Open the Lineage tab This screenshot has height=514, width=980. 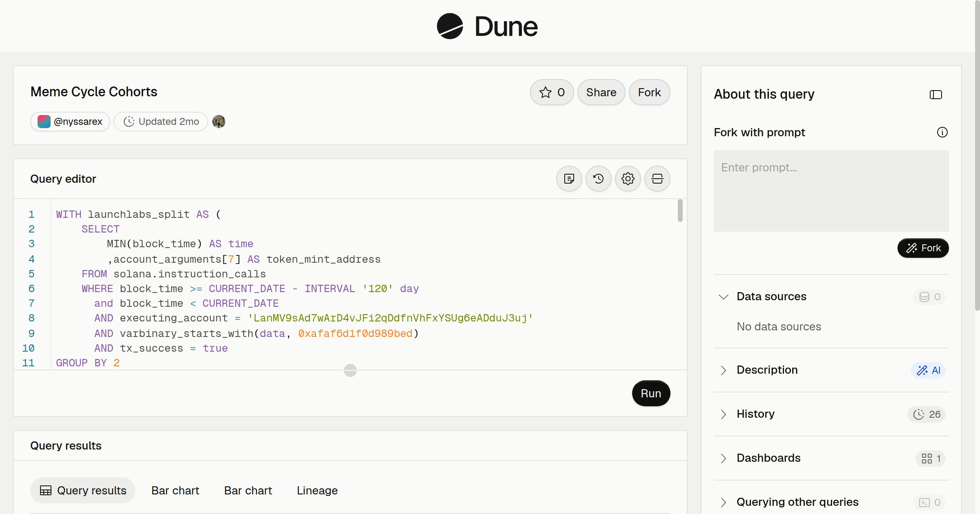tap(317, 490)
